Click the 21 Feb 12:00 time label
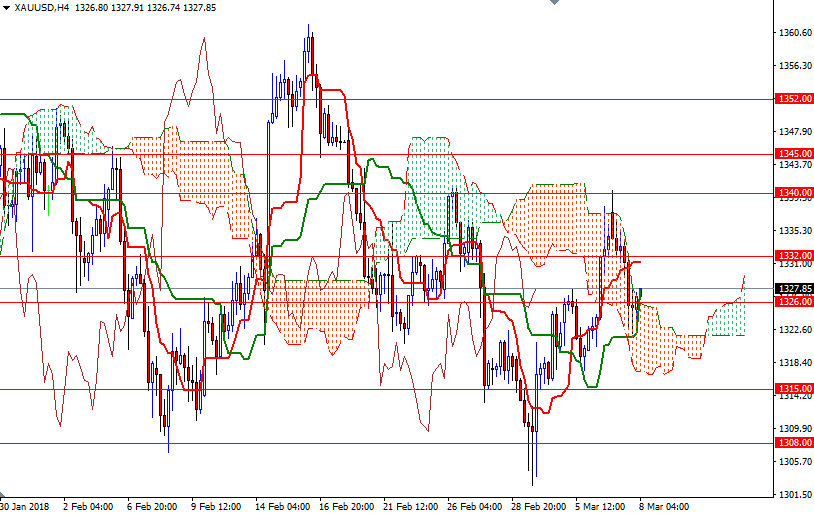 [411, 506]
